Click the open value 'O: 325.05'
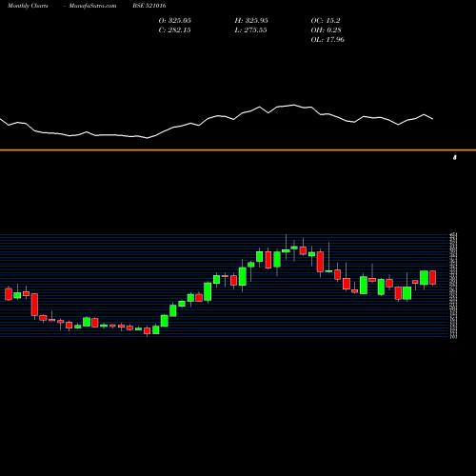Screen dimensions: 476x476 (x=175, y=21)
